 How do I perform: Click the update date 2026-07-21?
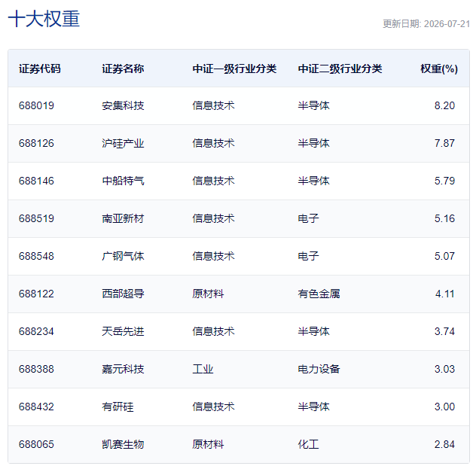click(x=447, y=24)
